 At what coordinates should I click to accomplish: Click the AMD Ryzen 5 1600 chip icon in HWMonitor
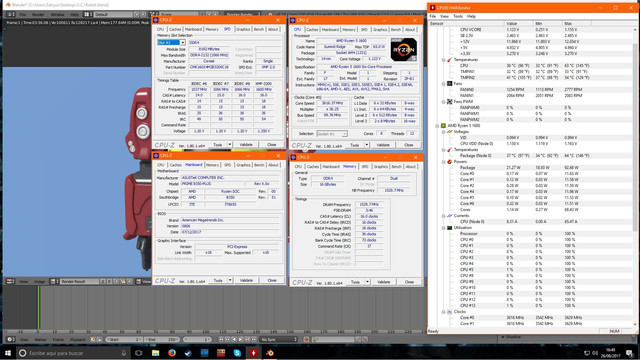(x=443, y=126)
